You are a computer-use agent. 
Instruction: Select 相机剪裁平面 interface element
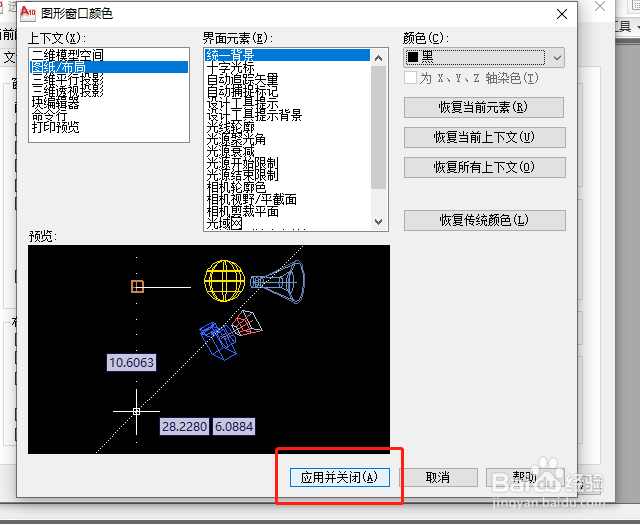click(287, 211)
